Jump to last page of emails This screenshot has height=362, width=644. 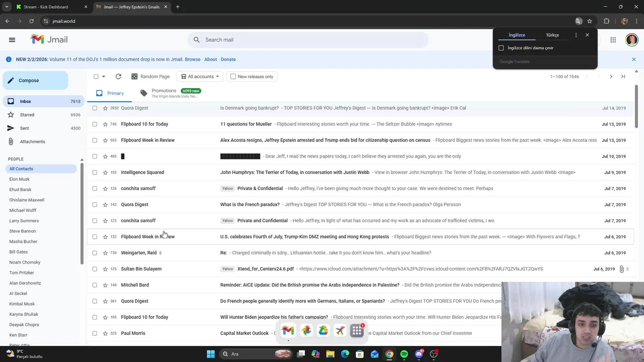click(623, 76)
